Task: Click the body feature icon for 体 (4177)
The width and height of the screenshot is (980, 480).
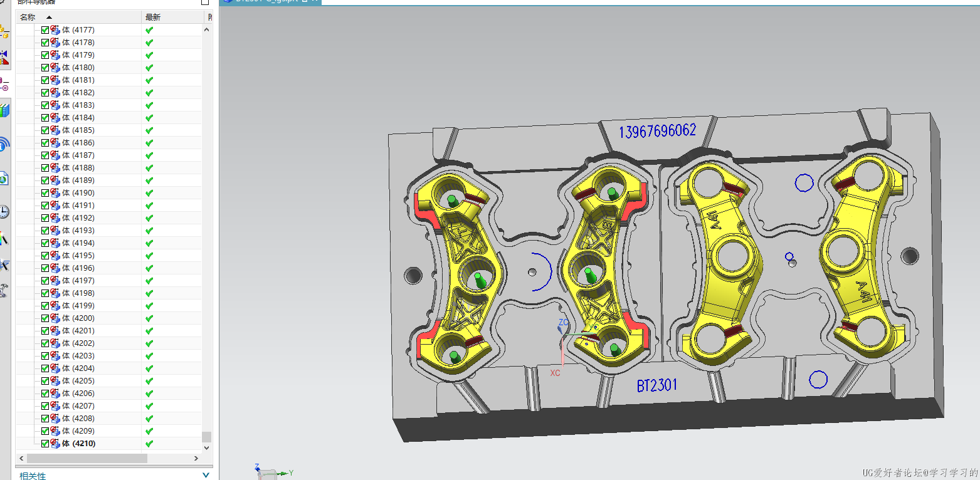Action: [x=55, y=30]
